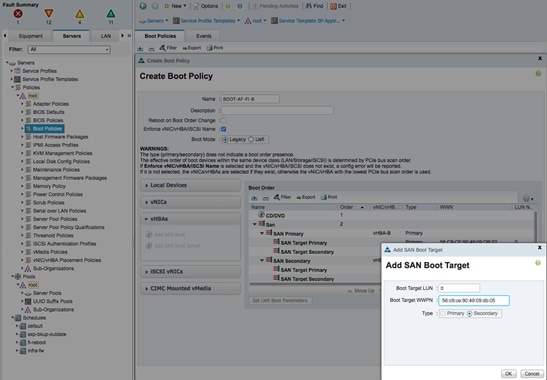The image size is (547, 380).
Task: Click Export in Boot Order toolbar
Action: (x=306, y=198)
